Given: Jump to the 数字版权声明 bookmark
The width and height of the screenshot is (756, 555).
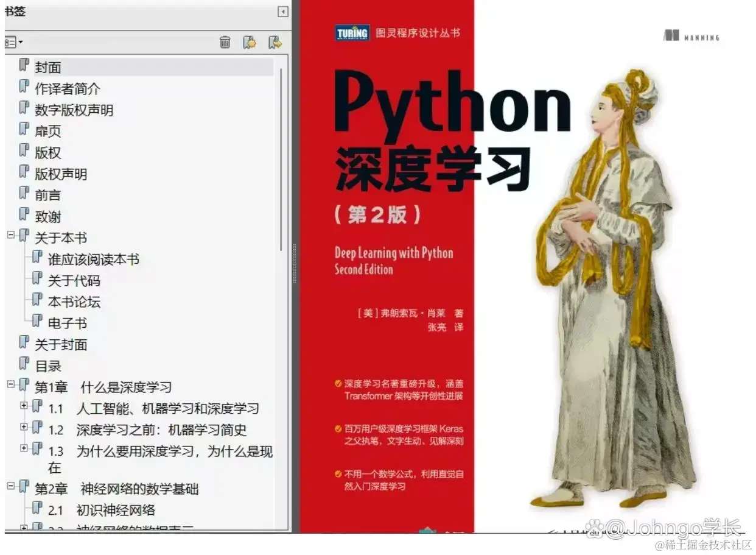Looking at the screenshot, I should pyautogui.click(x=74, y=110).
